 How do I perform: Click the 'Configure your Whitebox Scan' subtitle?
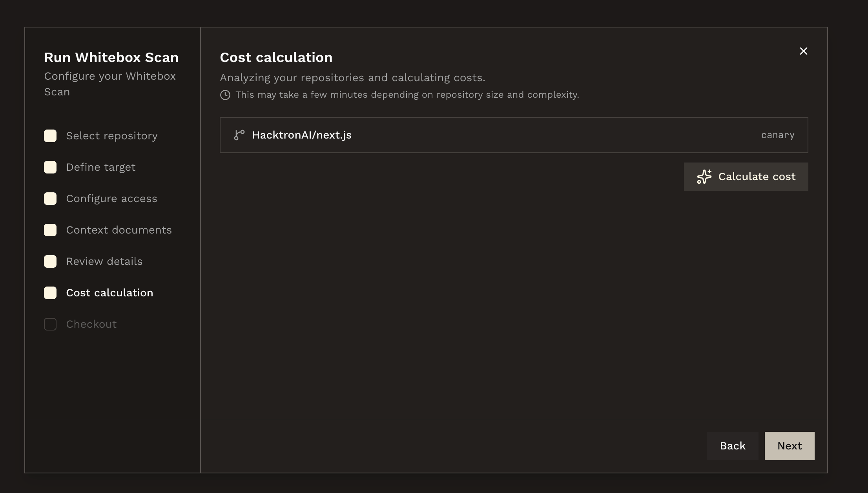(110, 84)
